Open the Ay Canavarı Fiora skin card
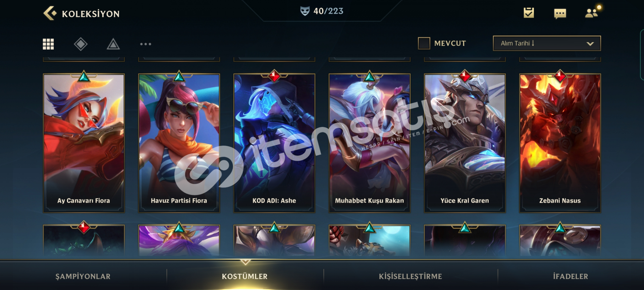Viewport: 644px width, 290px height. tap(84, 143)
